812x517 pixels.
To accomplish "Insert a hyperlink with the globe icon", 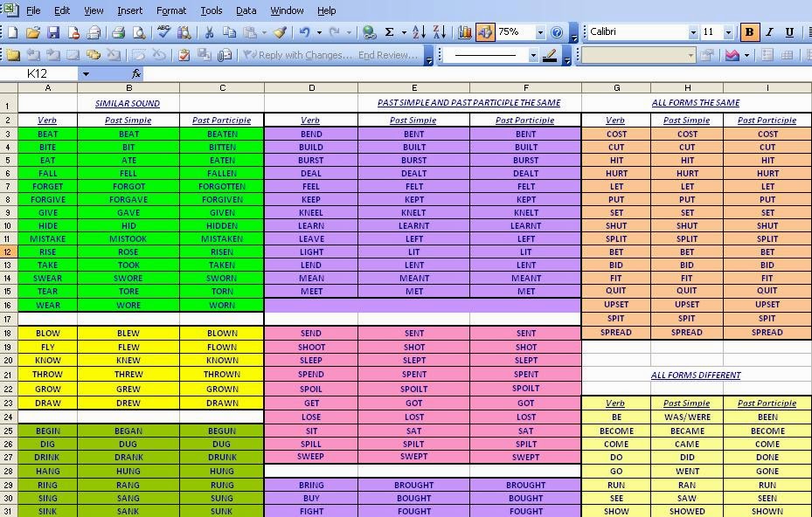I will [369, 32].
